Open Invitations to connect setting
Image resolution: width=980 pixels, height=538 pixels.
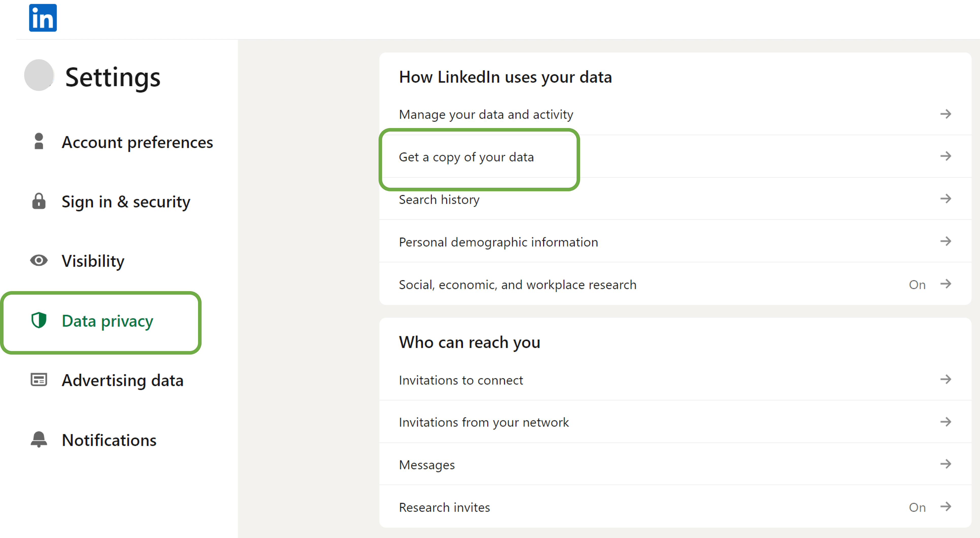[x=675, y=379]
